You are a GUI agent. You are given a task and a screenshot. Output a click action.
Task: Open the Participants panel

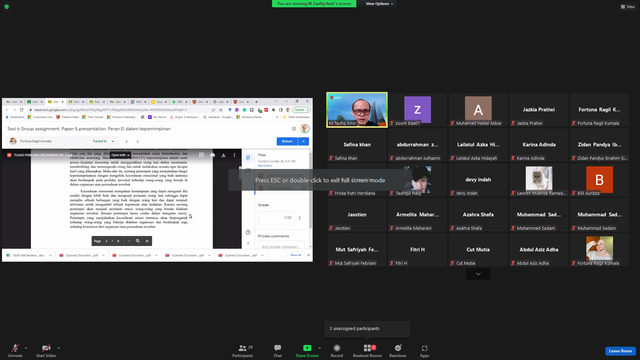tap(243, 350)
